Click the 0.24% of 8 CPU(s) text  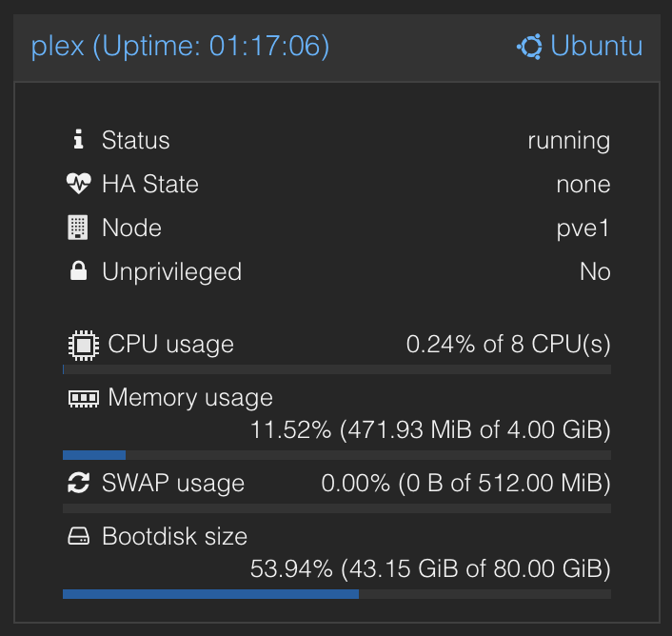508,344
